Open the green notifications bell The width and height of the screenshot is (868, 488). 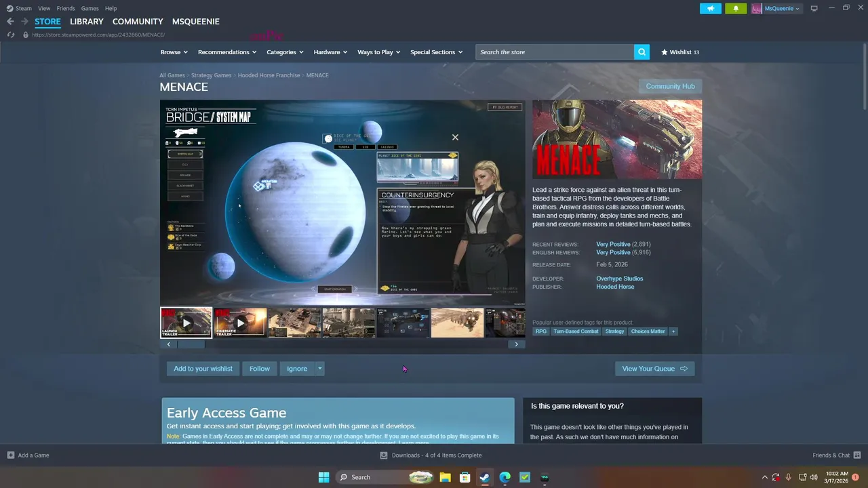736,8
